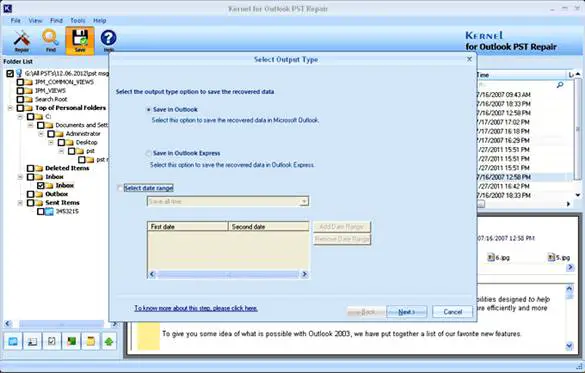Enable the Select date range checkbox
The height and width of the screenshot is (373, 585).
(120, 188)
